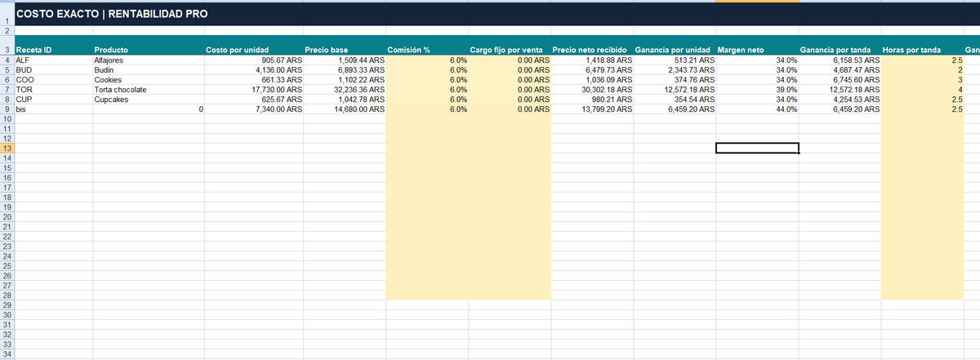Select Comisión % cell for Cookies
Screen dimensions: 980x360
[426, 79]
